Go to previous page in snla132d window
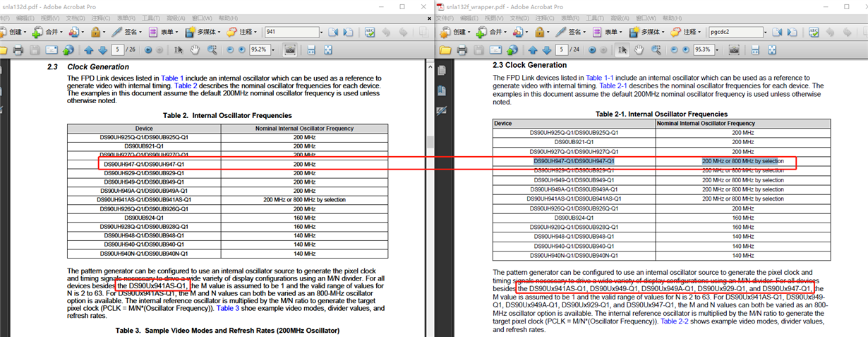This screenshot has width=868, height=337. coord(89,50)
